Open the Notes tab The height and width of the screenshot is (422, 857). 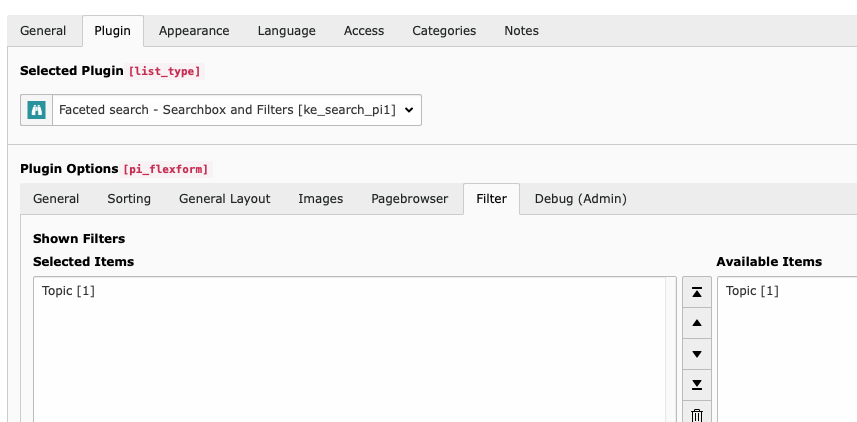521,30
